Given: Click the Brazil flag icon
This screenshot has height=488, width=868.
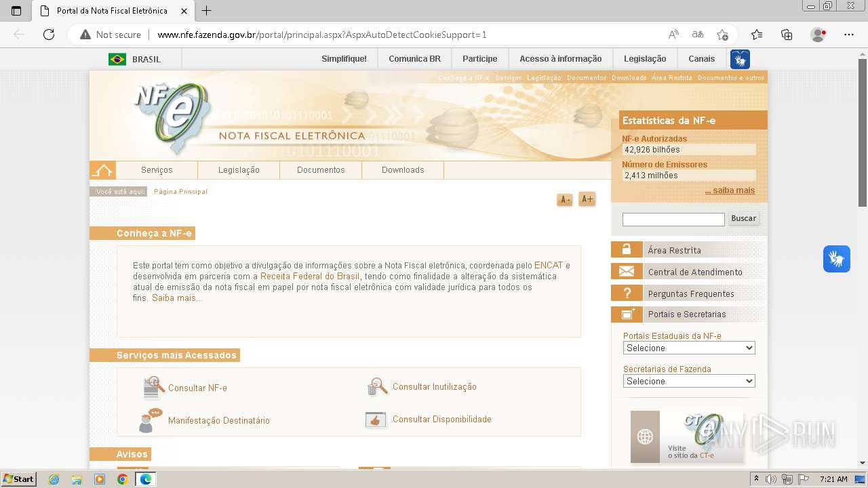Looking at the screenshot, I should tap(117, 59).
